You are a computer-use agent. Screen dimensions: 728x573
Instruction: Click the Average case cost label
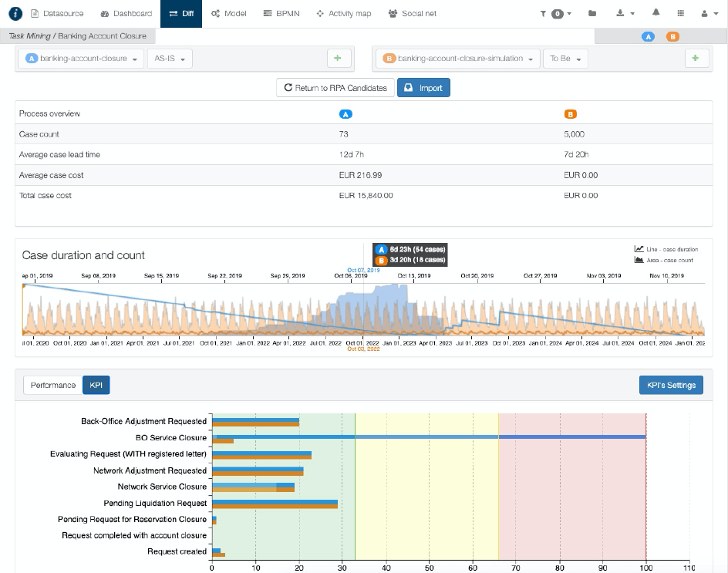(51, 175)
